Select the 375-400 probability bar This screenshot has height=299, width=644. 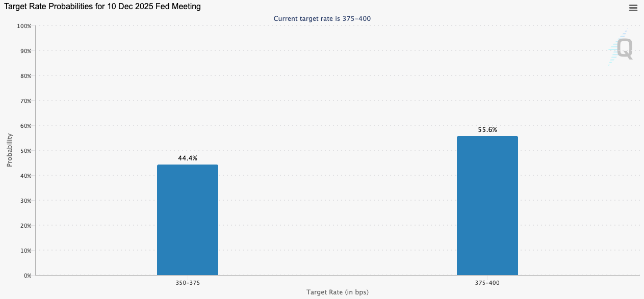click(x=487, y=205)
